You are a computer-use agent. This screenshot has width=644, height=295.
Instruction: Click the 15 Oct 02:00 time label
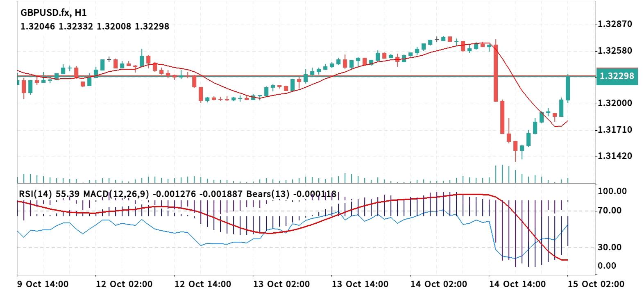596,284
